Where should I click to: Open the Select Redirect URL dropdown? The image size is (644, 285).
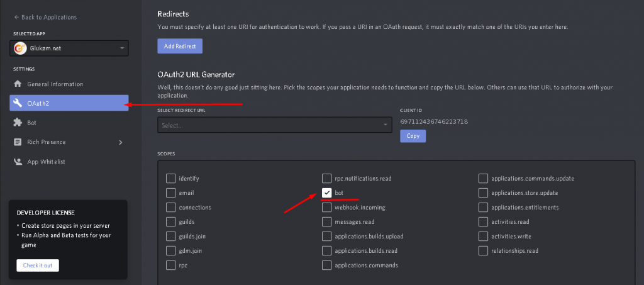click(275, 125)
